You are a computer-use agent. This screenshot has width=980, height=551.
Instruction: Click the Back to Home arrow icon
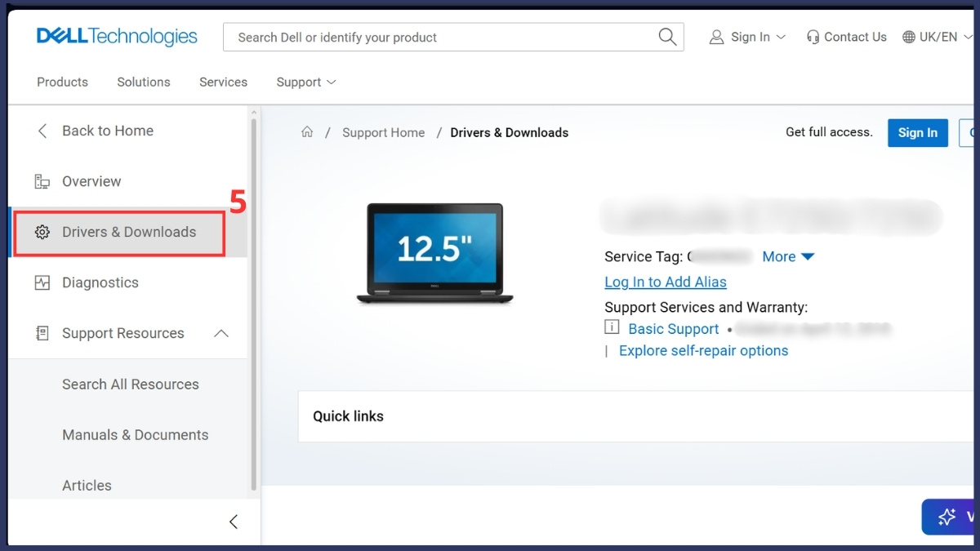click(42, 131)
